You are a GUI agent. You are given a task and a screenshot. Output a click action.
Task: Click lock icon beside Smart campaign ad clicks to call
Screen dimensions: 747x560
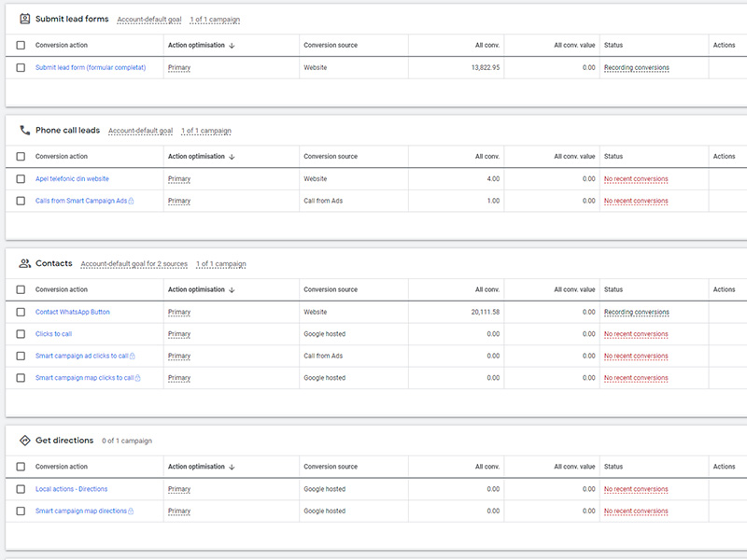click(x=133, y=356)
